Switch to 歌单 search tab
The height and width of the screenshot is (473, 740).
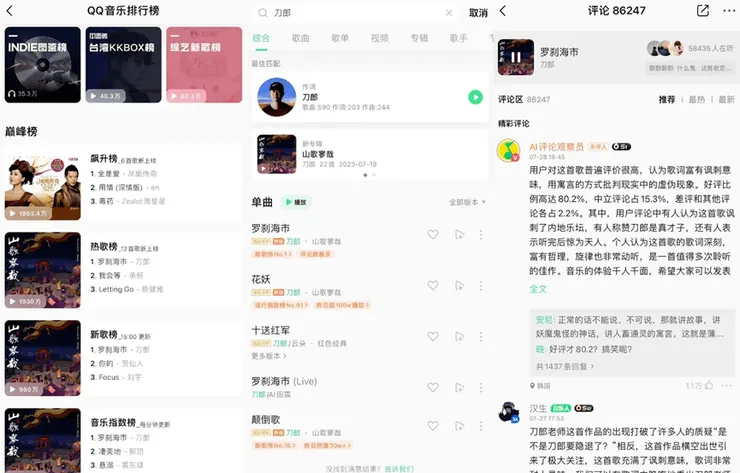(x=340, y=38)
